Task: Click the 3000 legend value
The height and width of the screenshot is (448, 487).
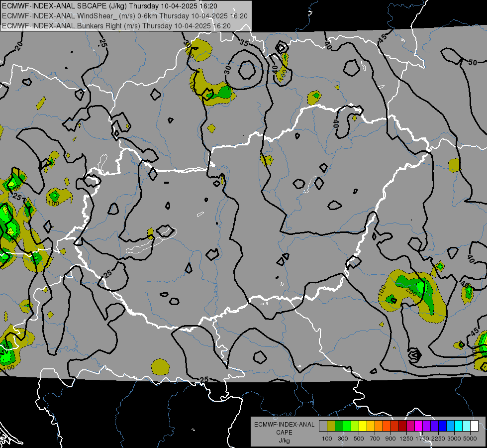Action: (x=454, y=439)
